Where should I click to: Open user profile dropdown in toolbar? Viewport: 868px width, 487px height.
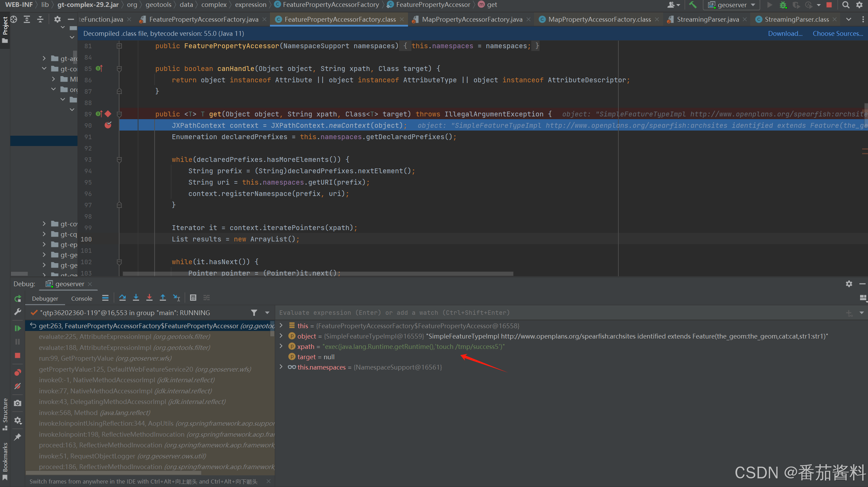point(673,5)
